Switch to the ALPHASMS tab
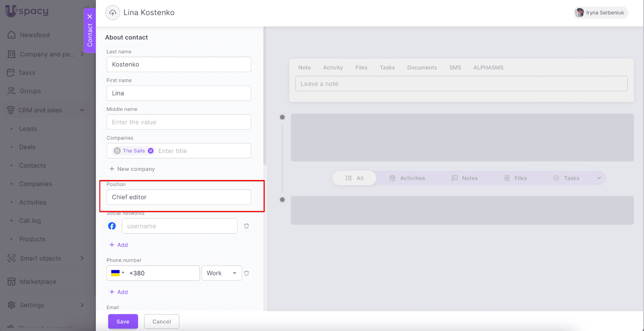This screenshot has height=331, width=644. click(488, 68)
